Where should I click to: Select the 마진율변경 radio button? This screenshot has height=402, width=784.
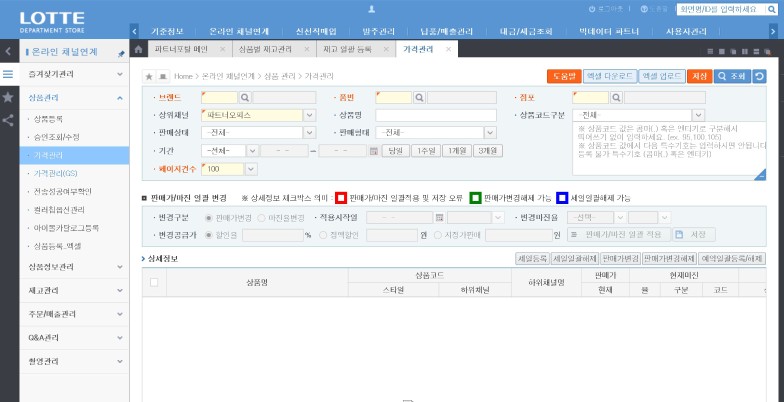click(x=261, y=217)
